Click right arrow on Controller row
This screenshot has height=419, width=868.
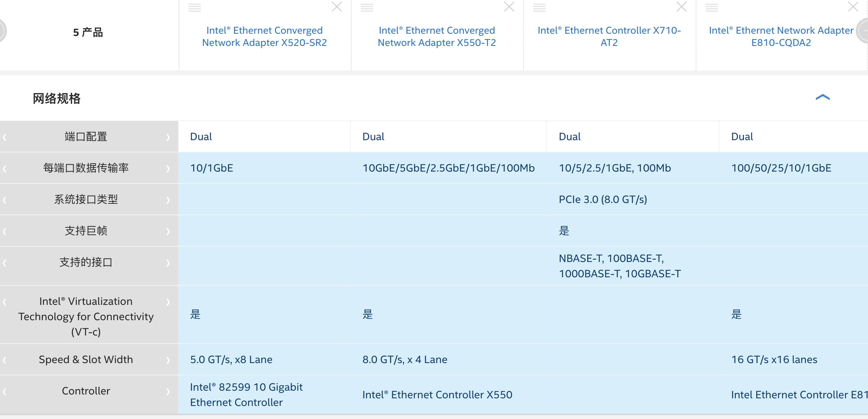pos(168,391)
